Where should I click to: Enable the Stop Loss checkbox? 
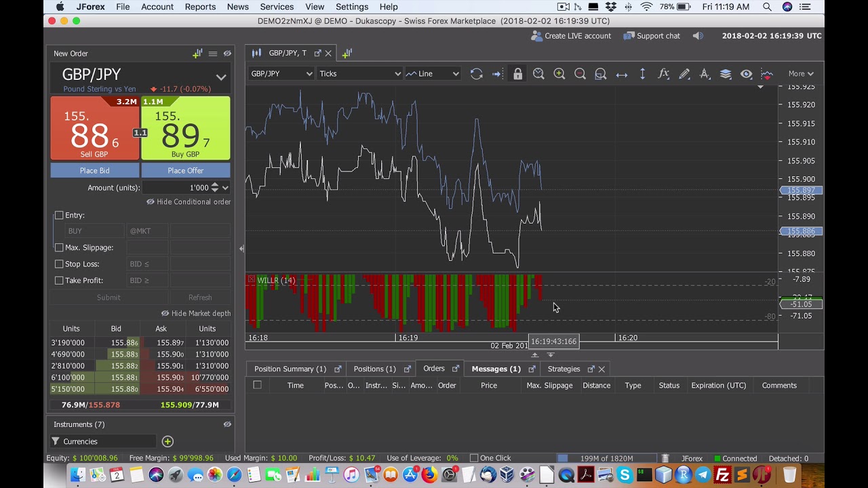(59, 264)
